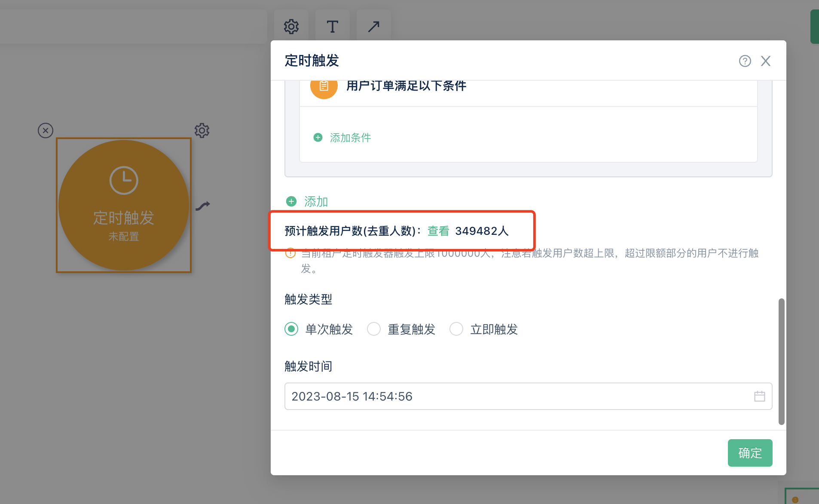Remove node with the circled X icon
The image size is (819, 504).
pyautogui.click(x=46, y=131)
